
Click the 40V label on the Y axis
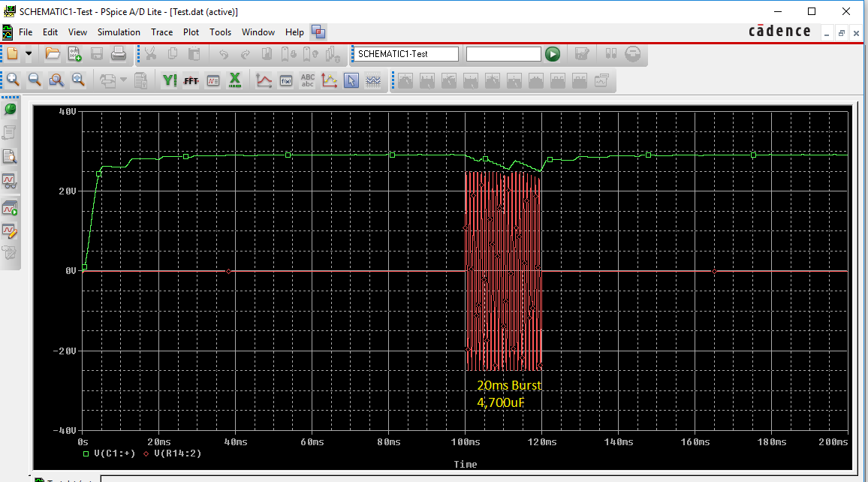[x=68, y=112]
